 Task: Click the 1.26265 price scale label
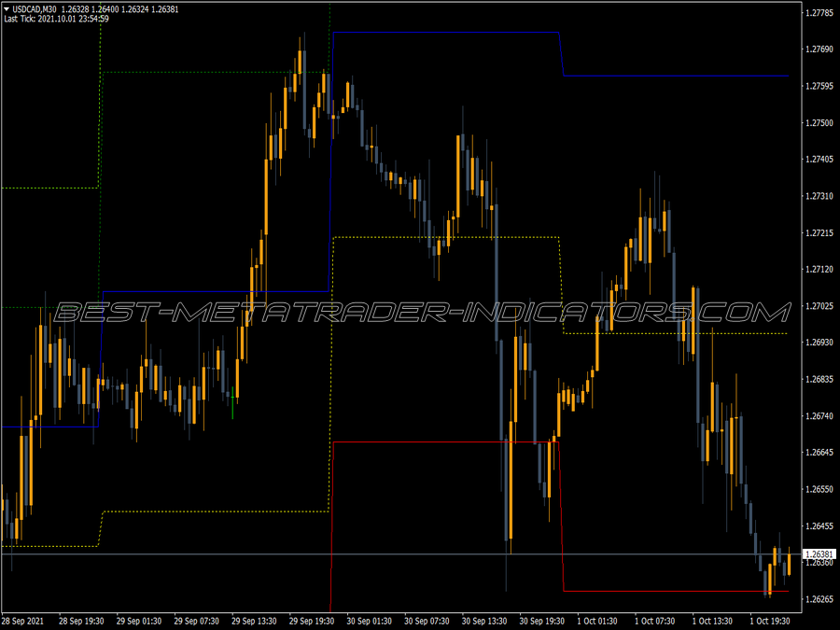pyautogui.click(x=819, y=599)
